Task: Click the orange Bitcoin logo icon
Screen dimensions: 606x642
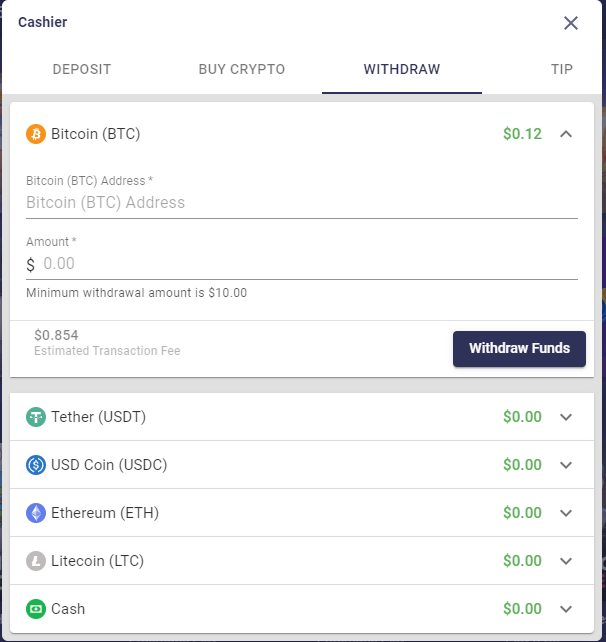Action: (x=36, y=134)
